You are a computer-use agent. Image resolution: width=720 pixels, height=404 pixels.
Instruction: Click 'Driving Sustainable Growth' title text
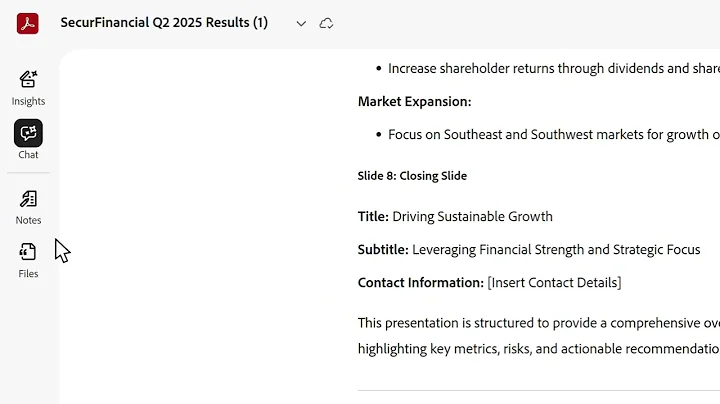(472, 216)
